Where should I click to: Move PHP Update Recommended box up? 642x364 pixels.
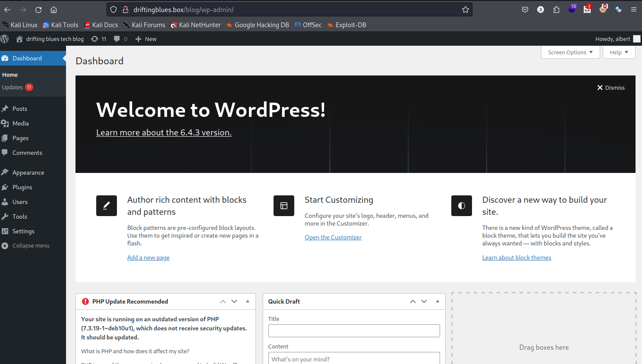[x=223, y=301]
